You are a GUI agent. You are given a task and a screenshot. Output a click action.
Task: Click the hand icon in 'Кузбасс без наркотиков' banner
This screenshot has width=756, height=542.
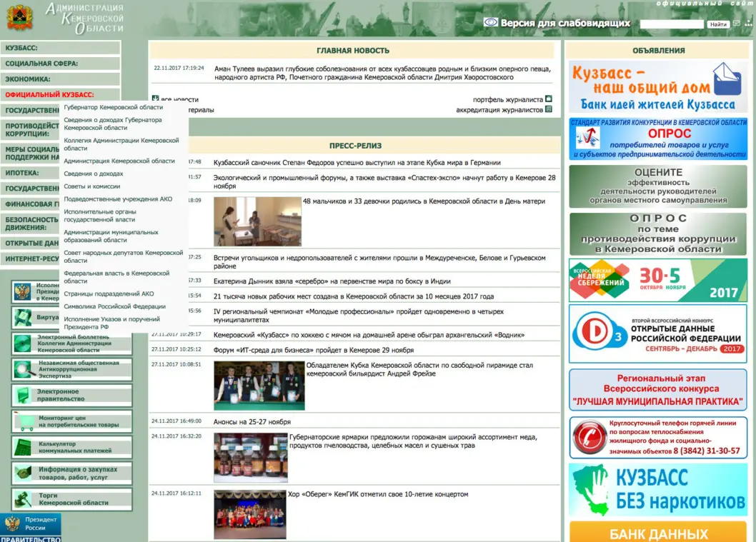(x=592, y=488)
